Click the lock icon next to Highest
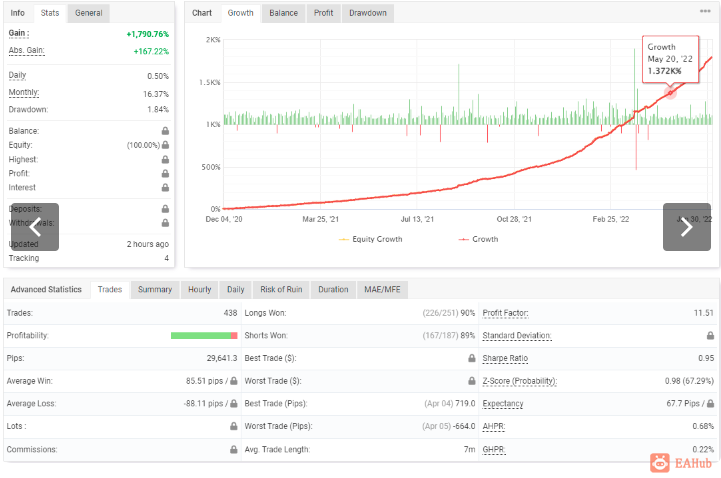721x478 pixels. pos(166,159)
